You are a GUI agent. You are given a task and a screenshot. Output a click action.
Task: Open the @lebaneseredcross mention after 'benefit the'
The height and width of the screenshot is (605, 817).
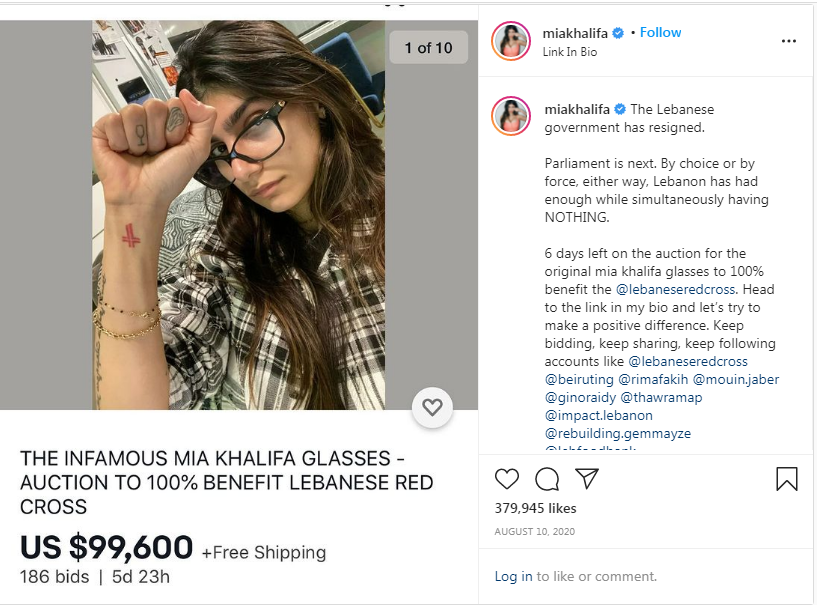(x=676, y=289)
